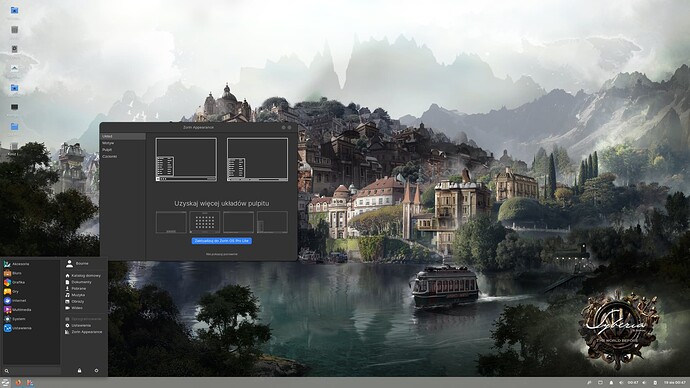Viewport: 690px width, 388px height.
Task: Click the blue Zorin OS Pro upgrade button
Action: 222,241
